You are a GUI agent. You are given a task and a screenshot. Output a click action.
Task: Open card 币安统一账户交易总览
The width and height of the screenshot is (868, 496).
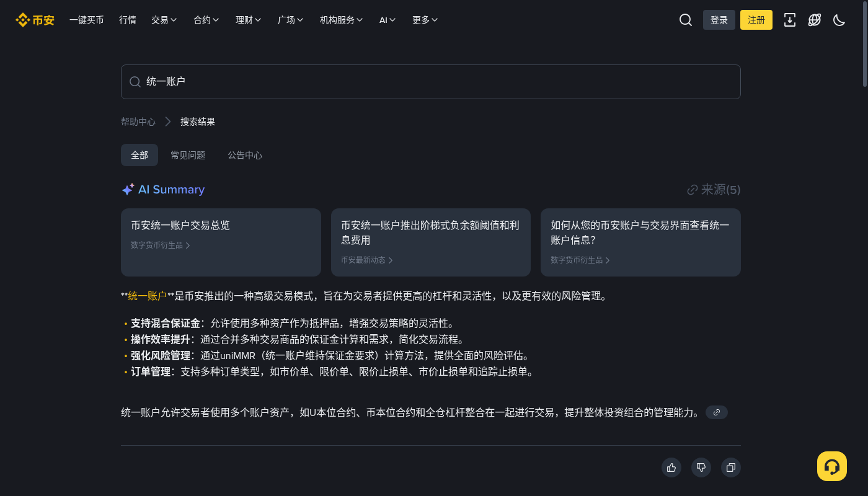coord(221,242)
